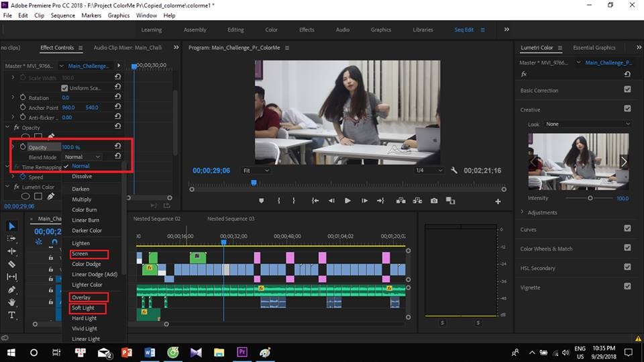
Task: Toggle Curves checkbox
Action: pyautogui.click(x=627, y=228)
